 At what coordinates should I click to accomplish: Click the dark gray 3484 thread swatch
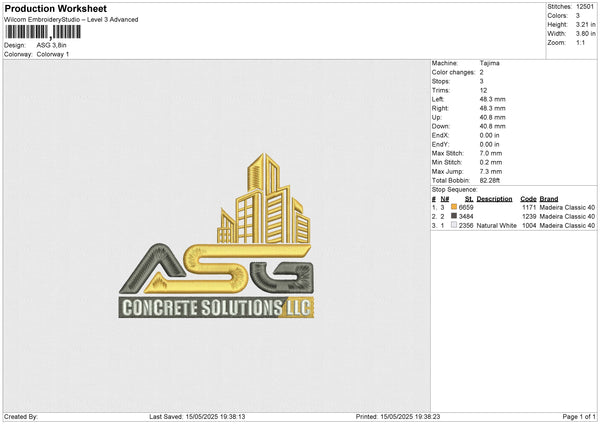pyautogui.click(x=454, y=216)
